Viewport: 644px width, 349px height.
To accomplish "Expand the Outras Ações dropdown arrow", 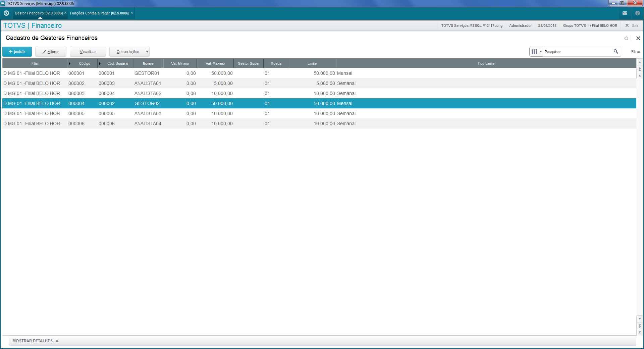I will pyautogui.click(x=147, y=52).
